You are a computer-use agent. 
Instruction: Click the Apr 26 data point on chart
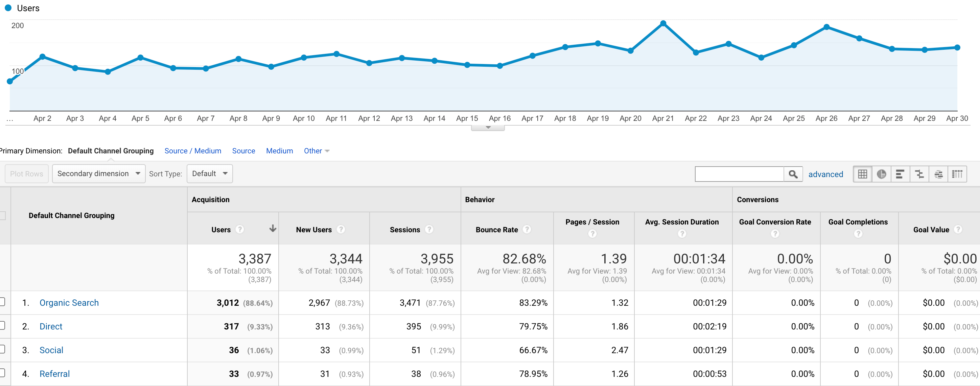point(826,27)
